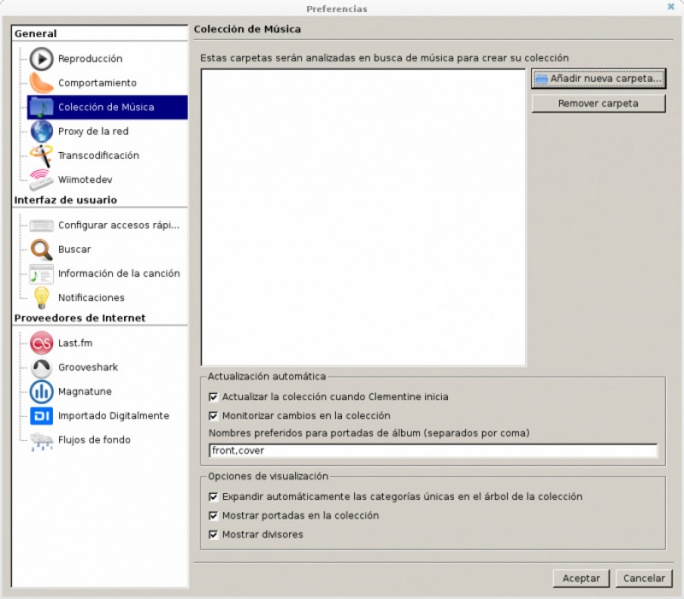The width and height of the screenshot is (684, 599).
Task: Uncheck Mostrar portadas en la colección
Action: pos(213,516)
